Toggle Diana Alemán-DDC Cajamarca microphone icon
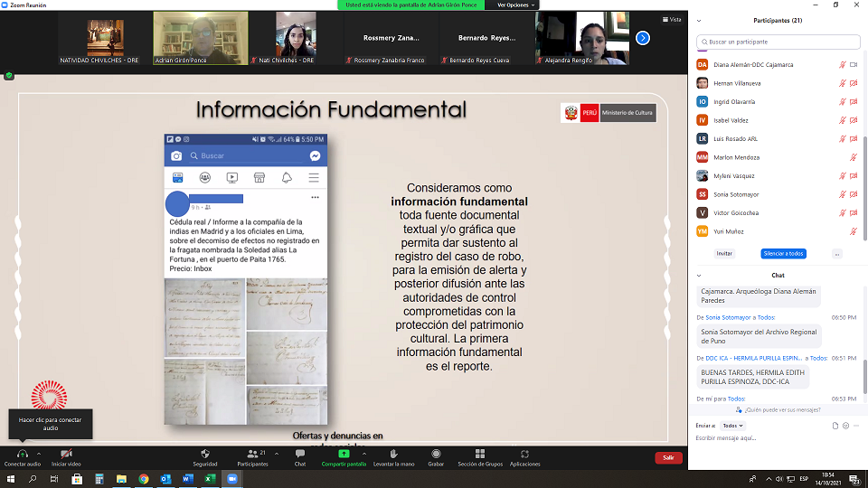 click(843, 65)
